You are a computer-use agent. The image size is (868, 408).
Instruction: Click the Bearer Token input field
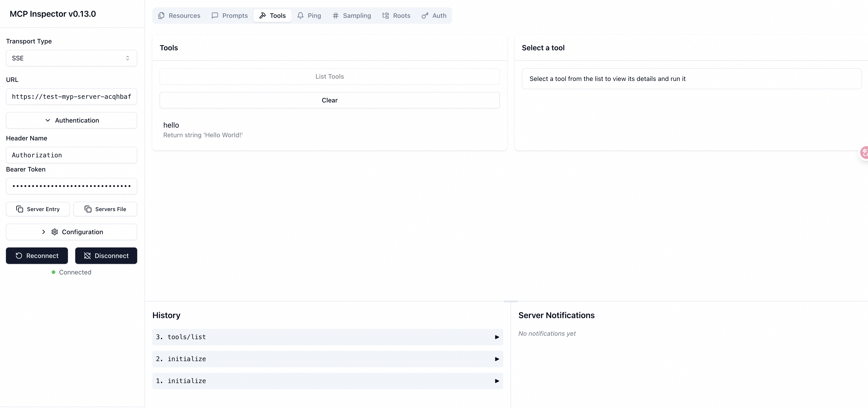(71, 186)
